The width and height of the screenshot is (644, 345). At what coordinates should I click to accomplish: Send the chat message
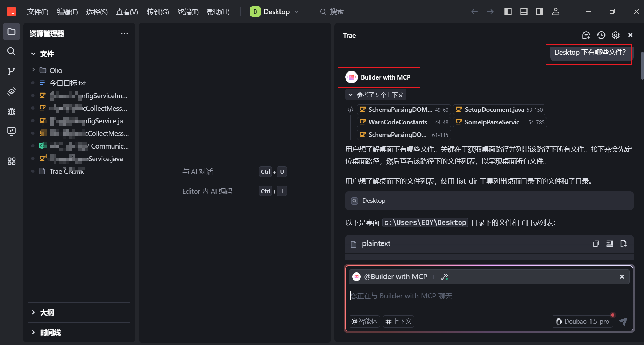tap(623, 321)
